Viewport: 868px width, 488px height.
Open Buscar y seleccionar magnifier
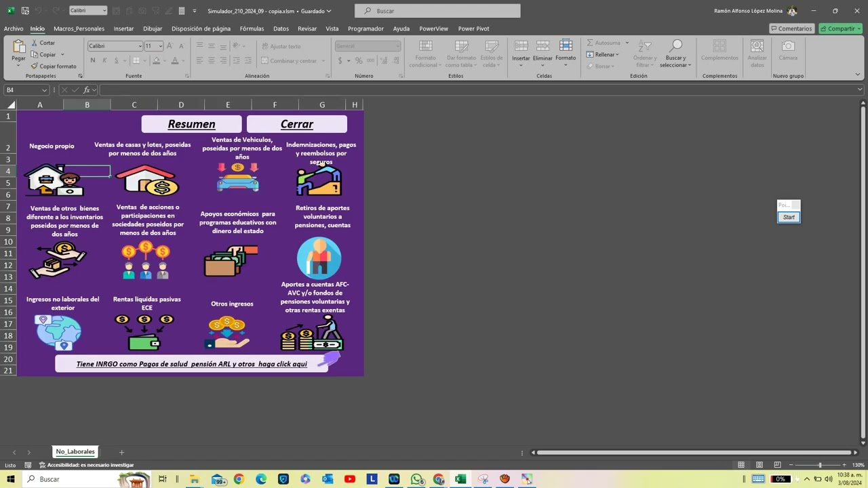click(675, 46)
